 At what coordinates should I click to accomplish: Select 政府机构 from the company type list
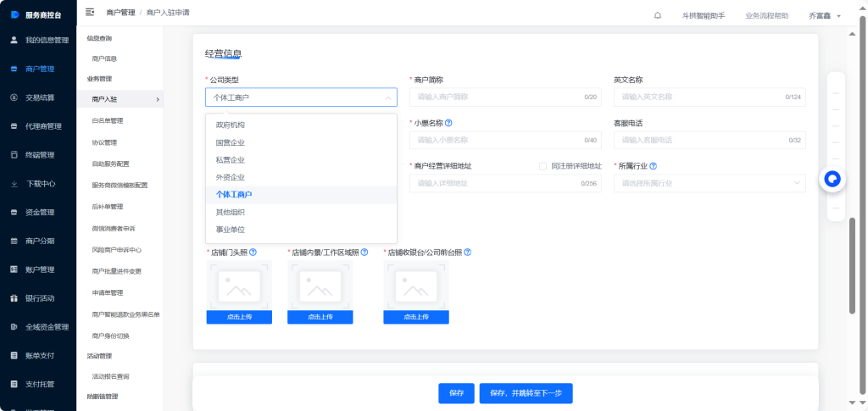[301, 125]
